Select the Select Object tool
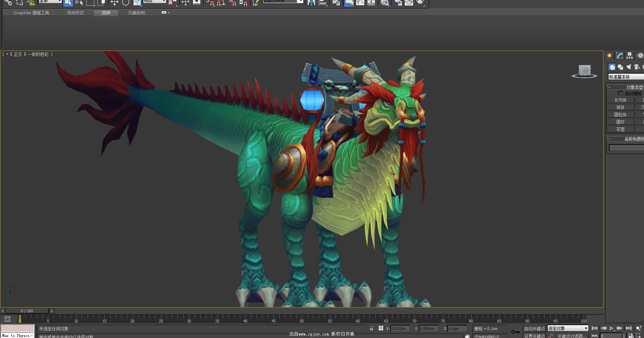The height and width of the screenshot is (338, 644). [x=68, y=2]
